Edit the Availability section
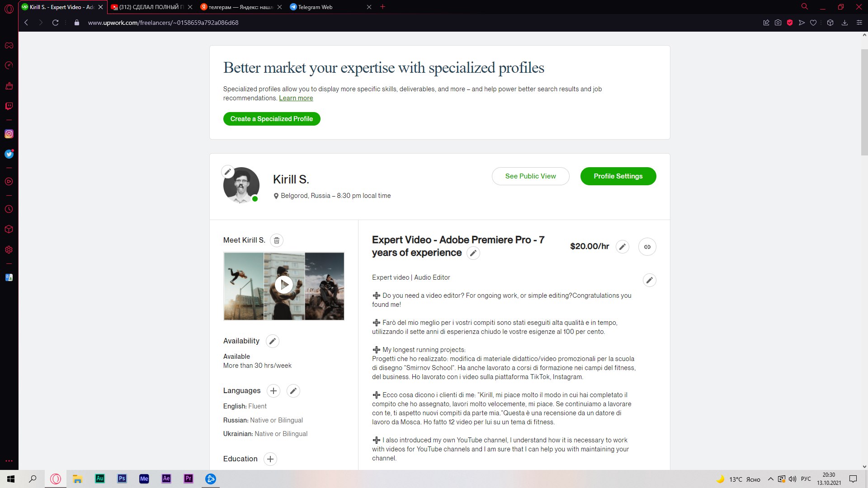This screenshot has width=868, height=488. 272,341
